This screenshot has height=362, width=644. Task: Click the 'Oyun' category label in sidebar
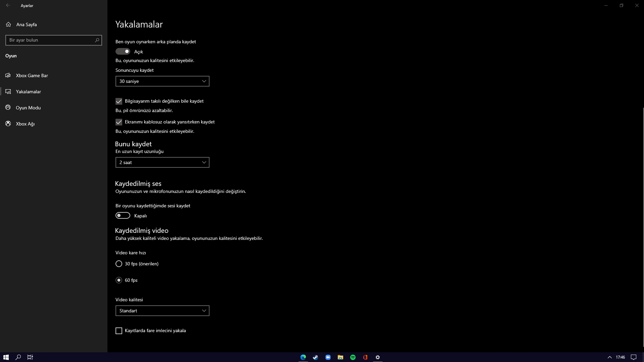11,56
